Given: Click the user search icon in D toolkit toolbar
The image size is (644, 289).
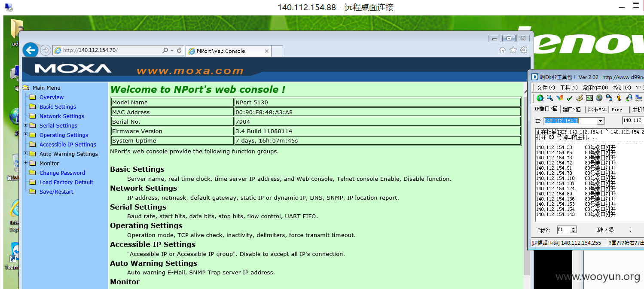Looking at the screenshot, I should pos(629,98).
